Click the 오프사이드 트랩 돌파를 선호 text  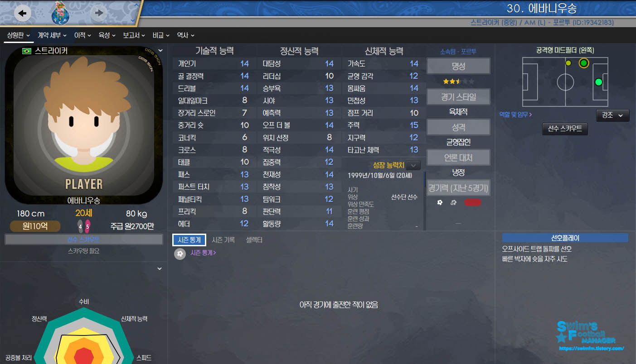[x=537, y=249]
